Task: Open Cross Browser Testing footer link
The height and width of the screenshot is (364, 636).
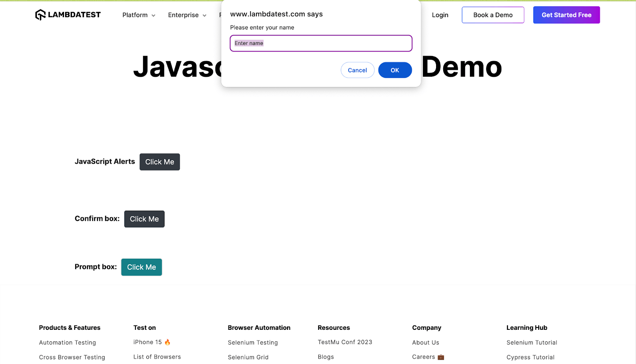Action: 72,357
